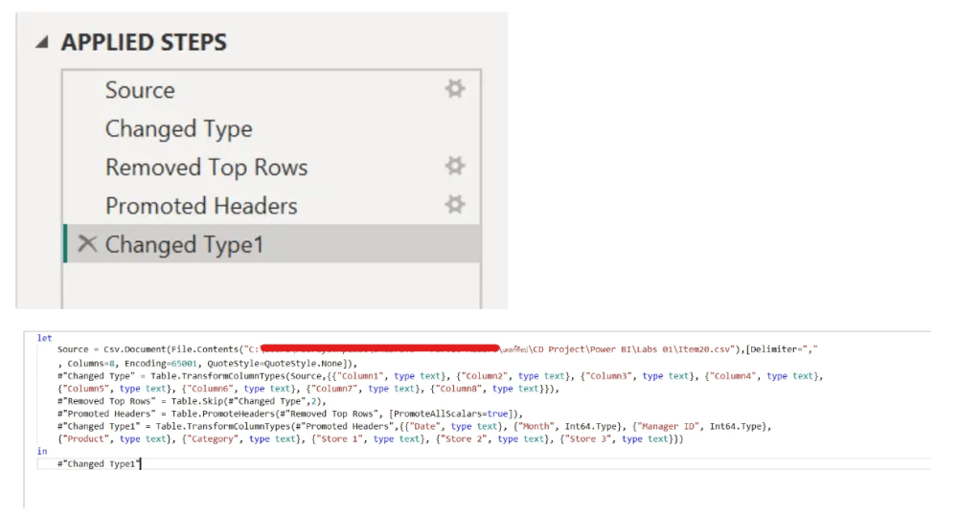Click final #"Changed Type1" output line
The image size is (980, 516).
coord(99,464)
